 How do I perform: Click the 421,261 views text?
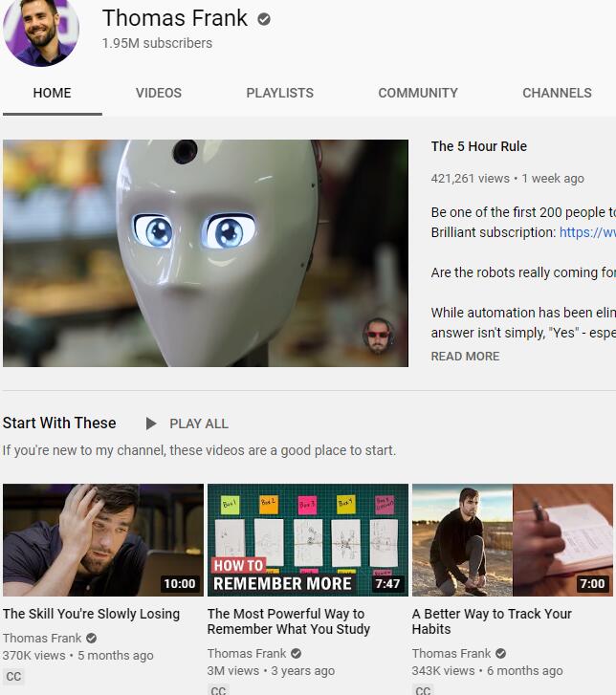470,179
